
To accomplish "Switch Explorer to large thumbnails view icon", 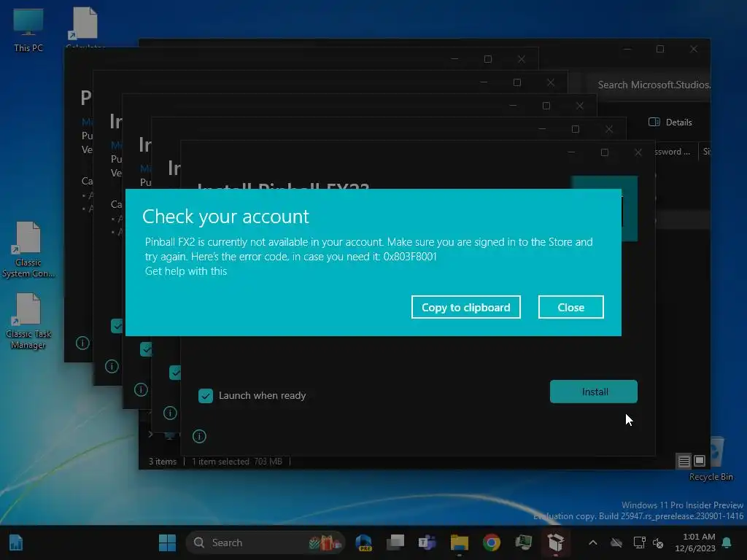I will click(700, 461).
